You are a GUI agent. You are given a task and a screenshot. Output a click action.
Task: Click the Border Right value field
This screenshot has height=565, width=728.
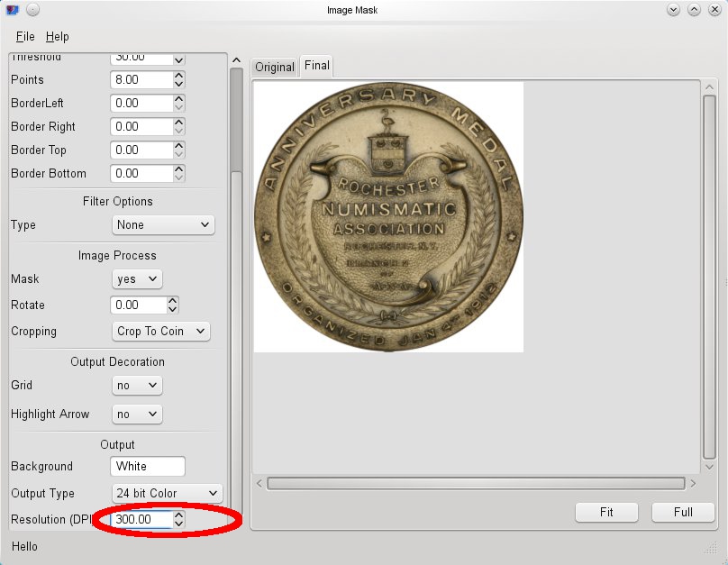click(x=141, y=127)
